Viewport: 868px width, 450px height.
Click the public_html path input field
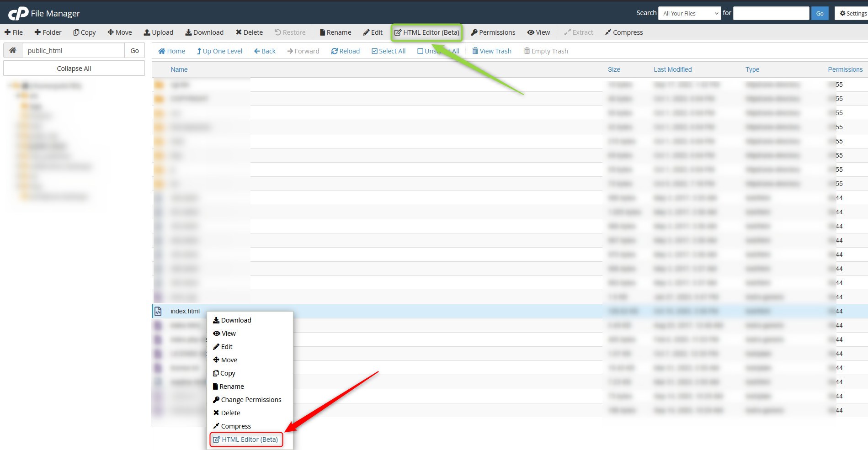click(73, 50)
